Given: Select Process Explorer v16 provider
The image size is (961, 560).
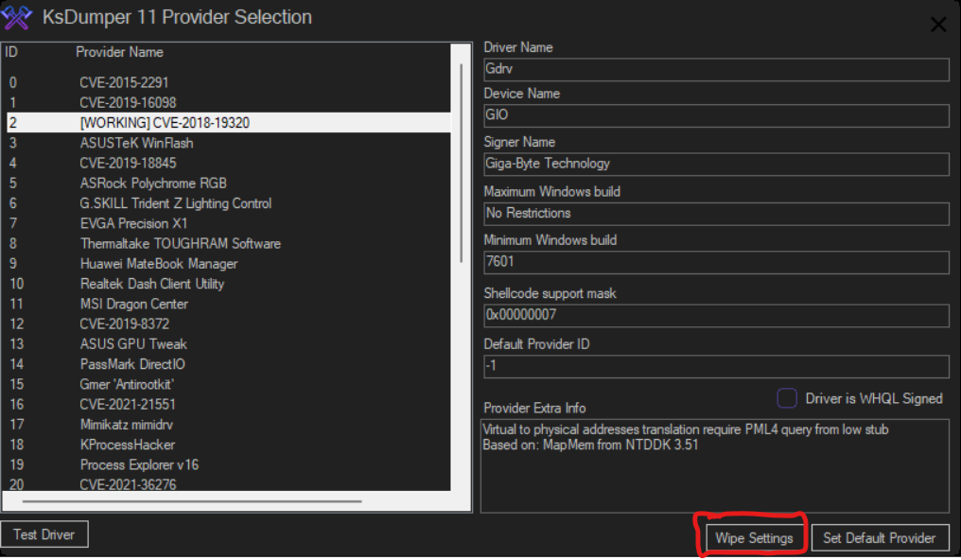Looking at the screenshot, I should point(229,465).
